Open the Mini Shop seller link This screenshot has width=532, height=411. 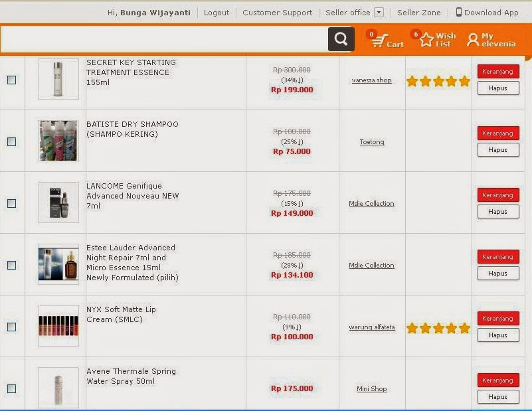pos(372,389)
